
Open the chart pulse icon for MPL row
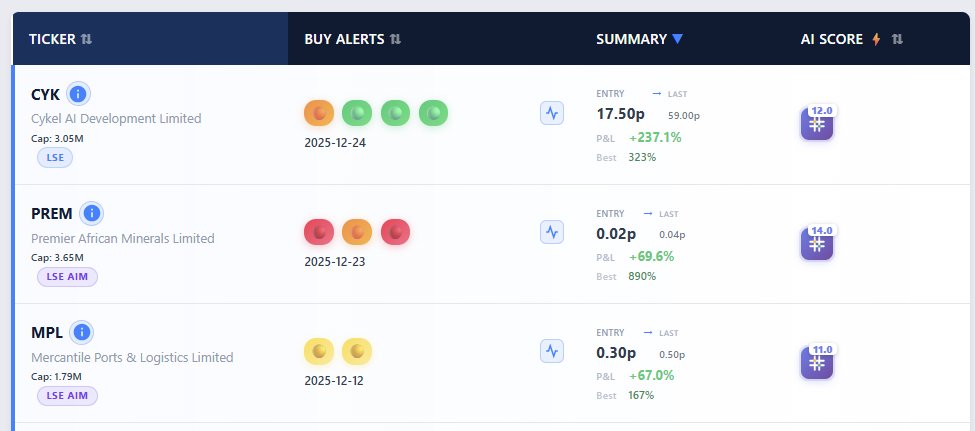coord(552,351)
